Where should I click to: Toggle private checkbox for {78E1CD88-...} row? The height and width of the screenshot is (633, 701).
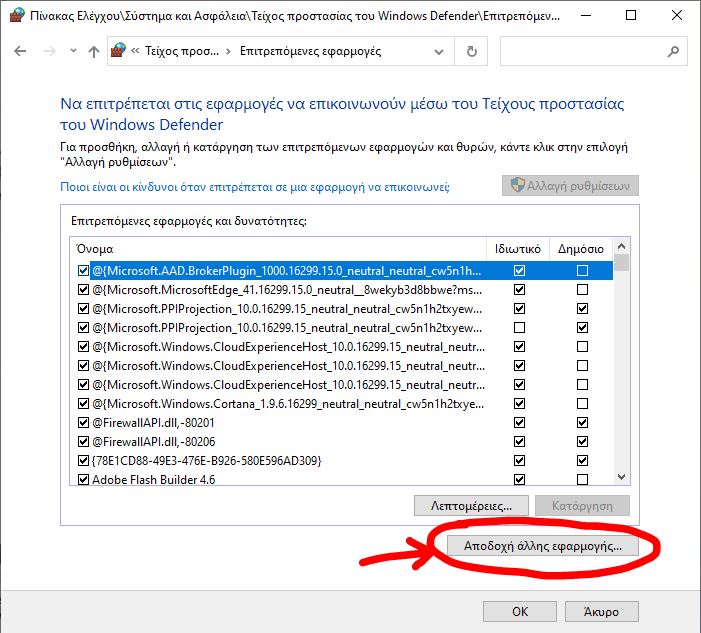[519, 460]
